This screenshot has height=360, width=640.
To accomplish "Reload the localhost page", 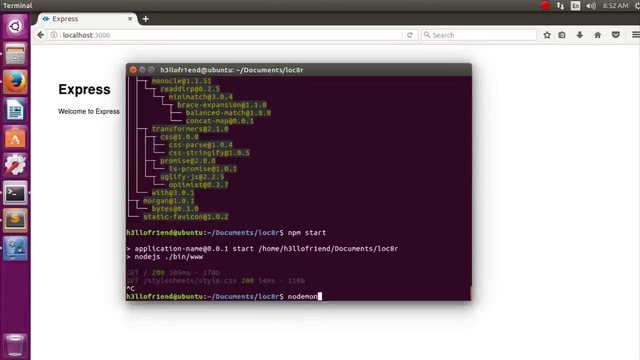I will point(410,35).
